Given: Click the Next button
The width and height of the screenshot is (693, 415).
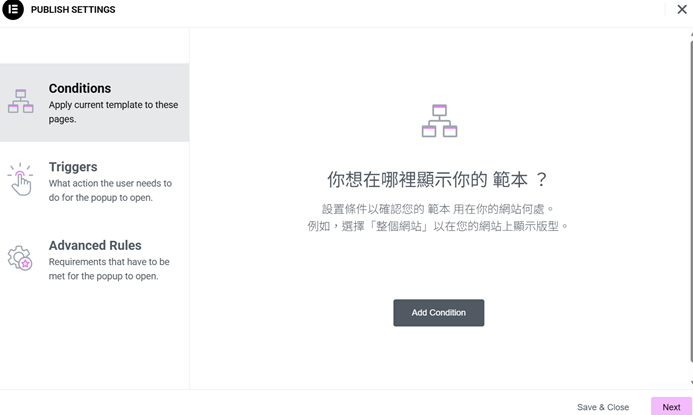Looking at the screenshot, I should (x=671, y=407).
